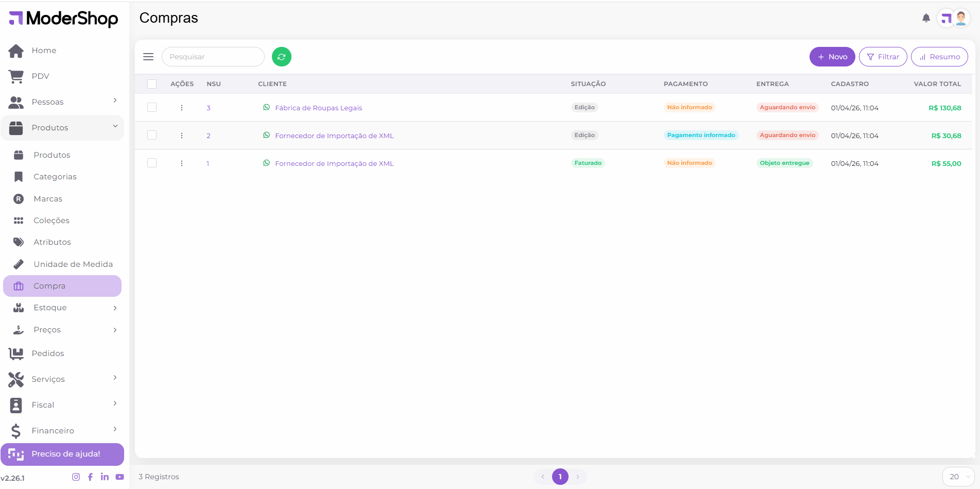Check the row for Fábrica de Roupas Legais
Viewport: 980px width, 489px height.
tap(152, 107)
